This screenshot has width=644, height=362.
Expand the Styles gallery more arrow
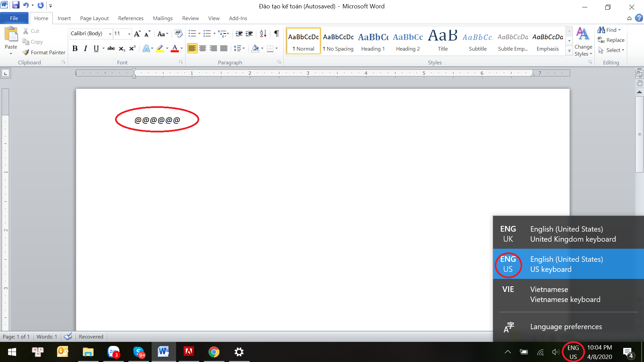pyautogui.click(x=569, y=51)
